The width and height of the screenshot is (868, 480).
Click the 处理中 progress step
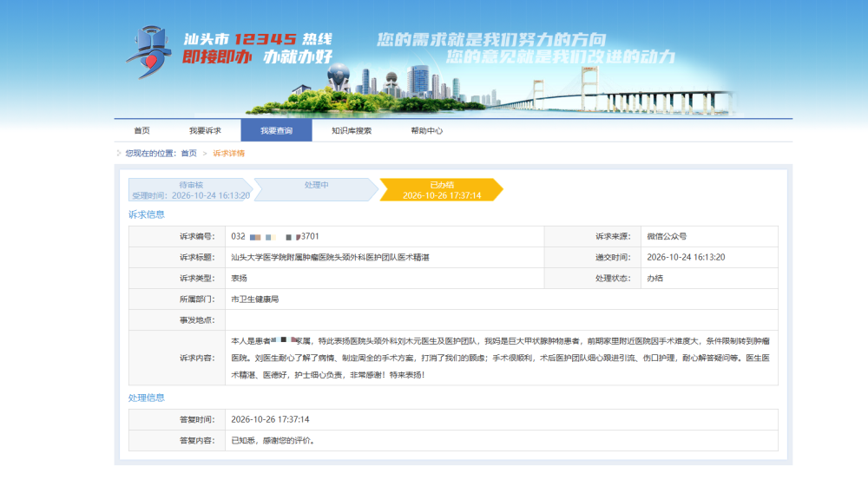[x=316, y=190]
